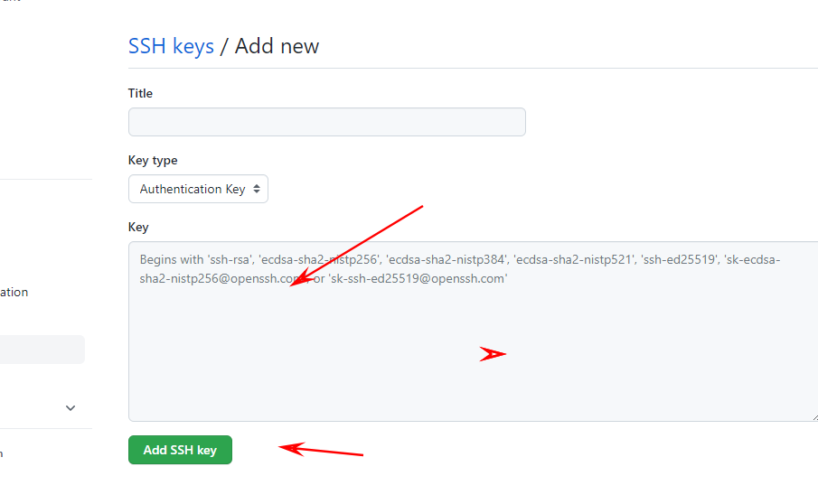Select the highlighted gray sidebar item
This screenshot has height=504, width=818.
41,350
